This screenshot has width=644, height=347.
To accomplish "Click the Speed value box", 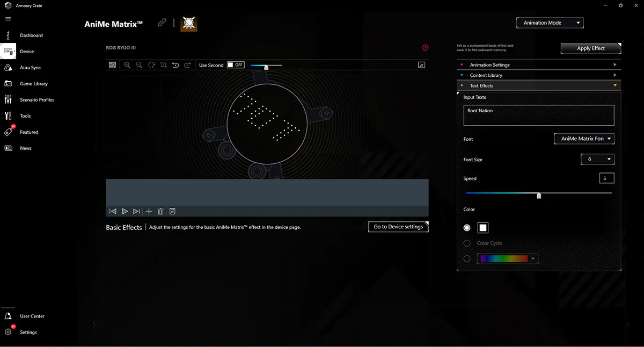I will coord(606,178).
